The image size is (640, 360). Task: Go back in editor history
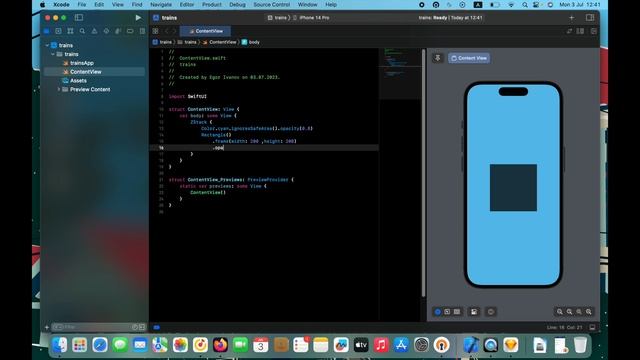167,31
